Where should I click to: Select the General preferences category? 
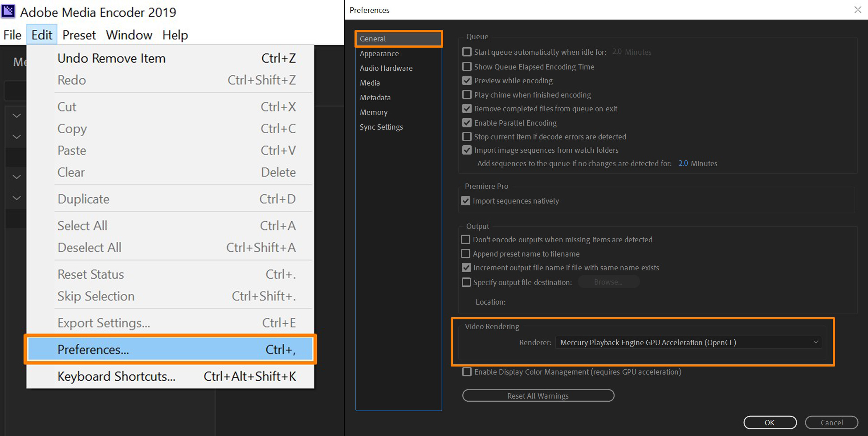tap(399, 39)
